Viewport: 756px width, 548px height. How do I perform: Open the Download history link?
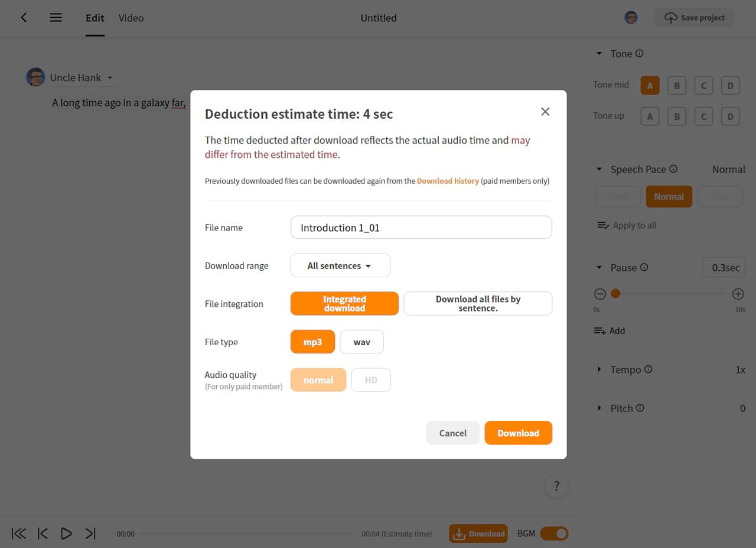pyautogui.click(x=448, y=181)
